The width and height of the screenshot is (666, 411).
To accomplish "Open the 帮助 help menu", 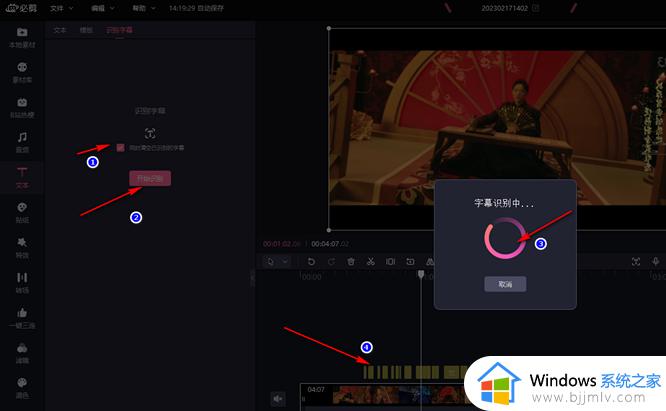I will click(x=144, y=8).
